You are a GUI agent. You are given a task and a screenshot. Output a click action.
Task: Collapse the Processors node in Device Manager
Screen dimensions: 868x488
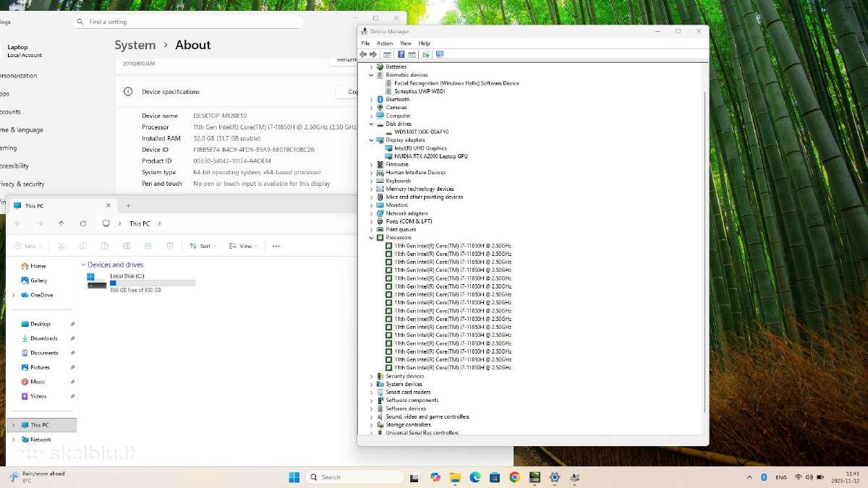(x=372, y=237)
